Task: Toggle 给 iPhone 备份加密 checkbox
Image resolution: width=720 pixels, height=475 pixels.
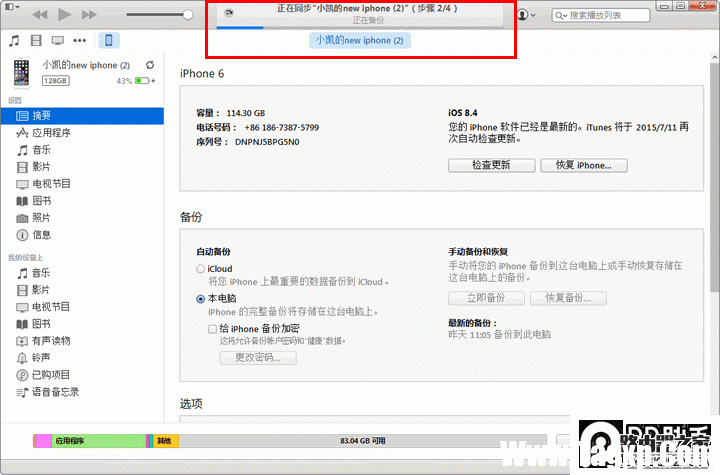Action: (212, 329)
